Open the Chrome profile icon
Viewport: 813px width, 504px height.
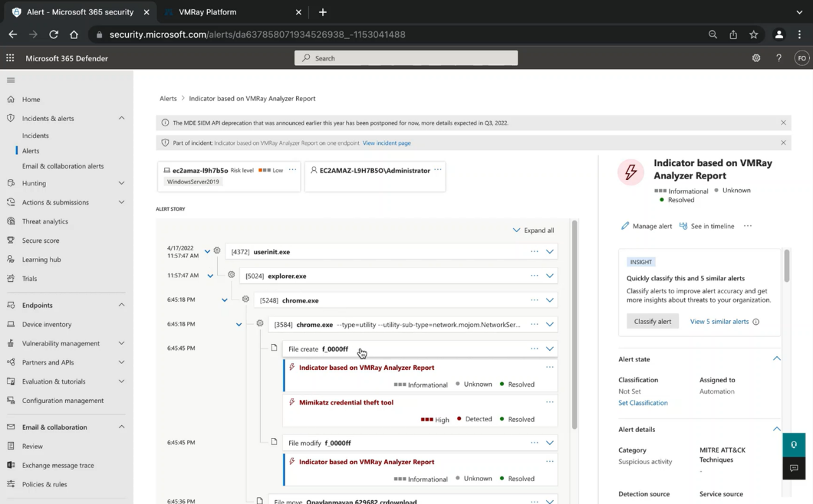(779, 35)
